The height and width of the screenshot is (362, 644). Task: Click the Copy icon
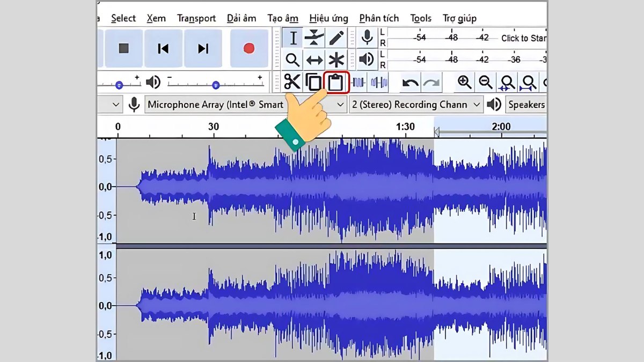pyautogui.click(x=314, y=83)
